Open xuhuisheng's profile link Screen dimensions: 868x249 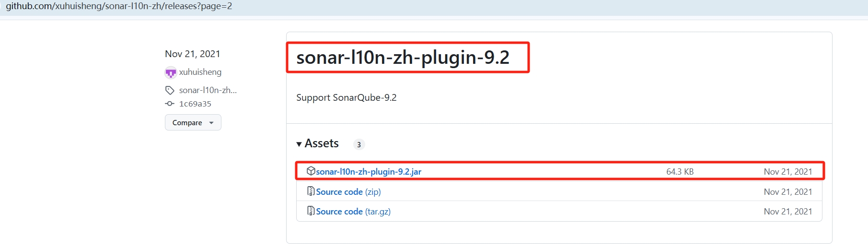tap(200, 72)
